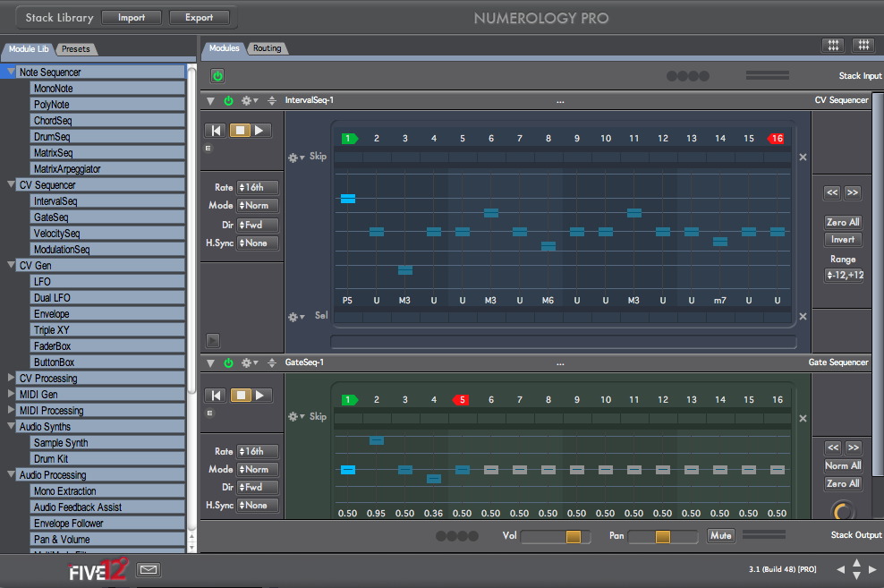The image size is (884, 588).
Task: Open the gear settings menu for IntervalSeq-1
Action: (x=248, y=100)
